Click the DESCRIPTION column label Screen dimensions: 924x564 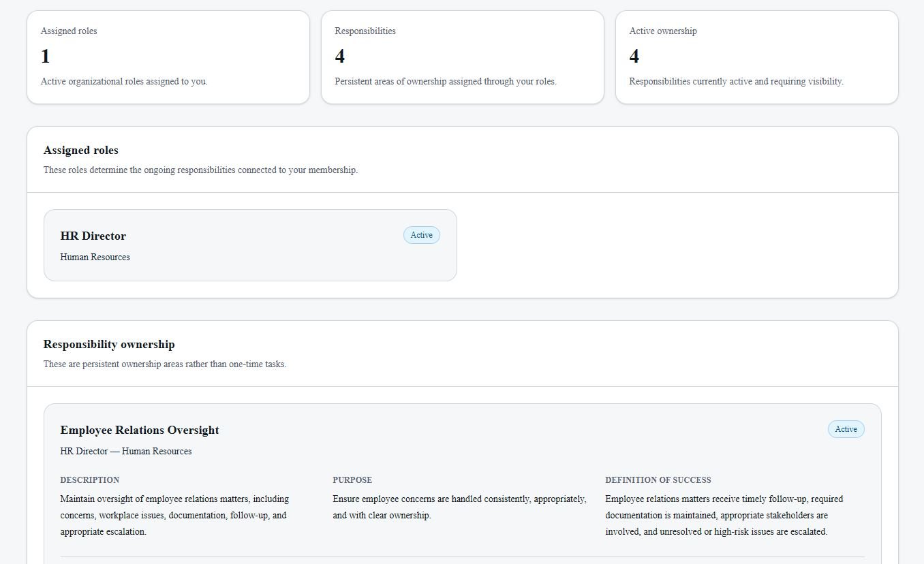click(x=90, y=480)
